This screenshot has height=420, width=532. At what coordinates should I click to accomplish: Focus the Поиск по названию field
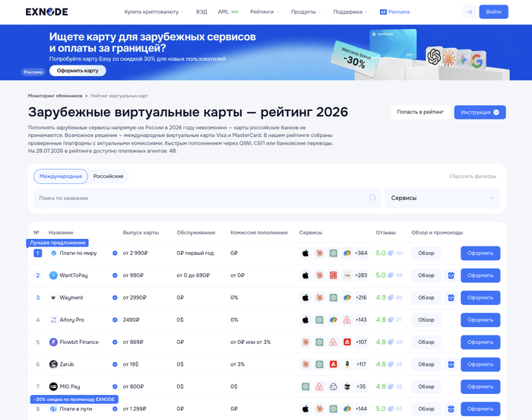coord(207,198)
